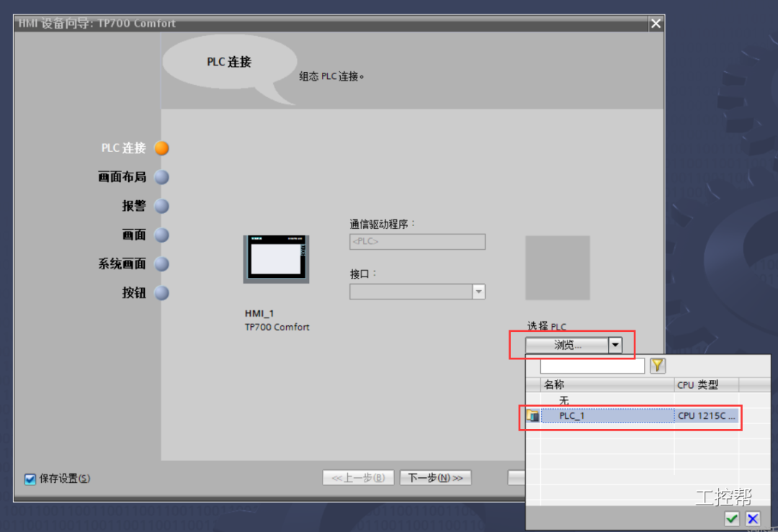Click the CPU 1215C type cell
The image size is (778, 532).
coord(707,415)
